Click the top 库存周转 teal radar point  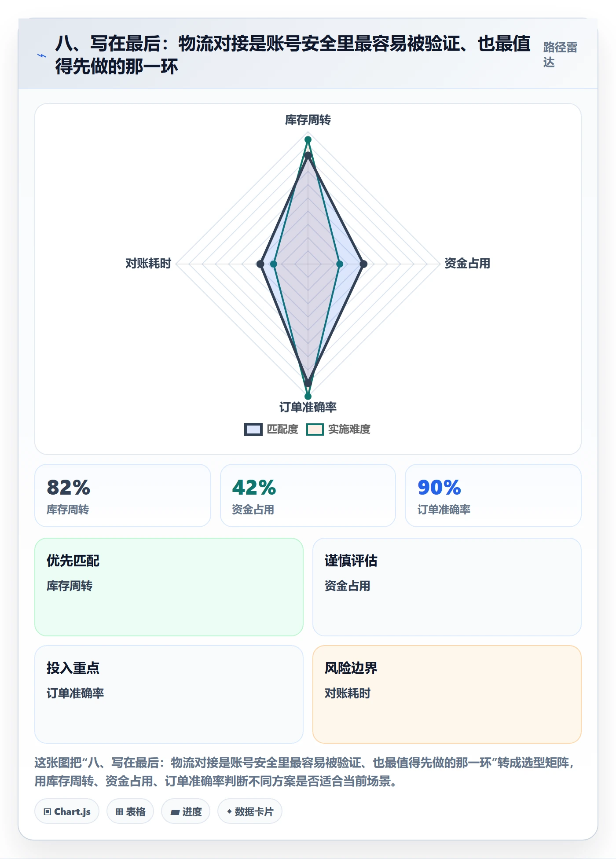click(308, 139)
